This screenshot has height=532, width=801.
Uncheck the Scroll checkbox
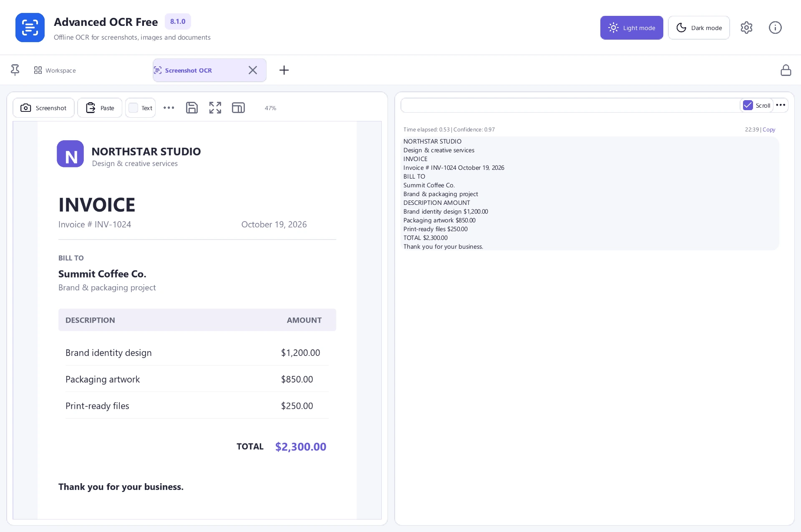748,105
